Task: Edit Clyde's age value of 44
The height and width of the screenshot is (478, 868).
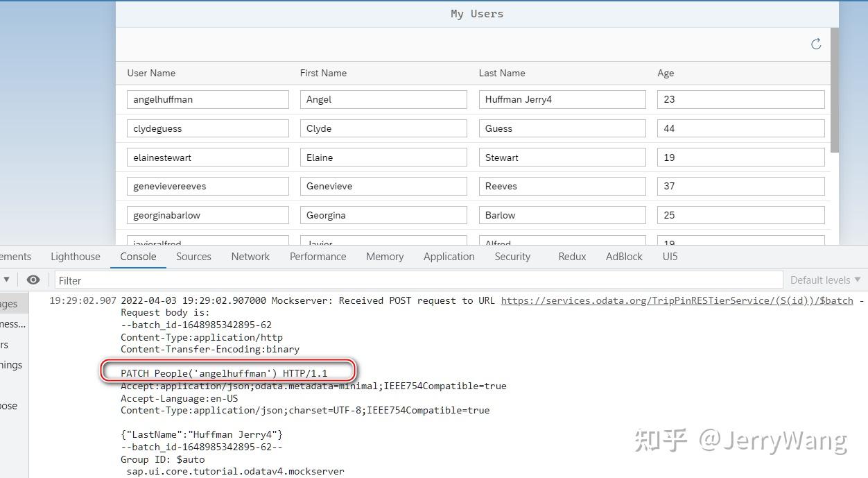Action: pos(740,128)
